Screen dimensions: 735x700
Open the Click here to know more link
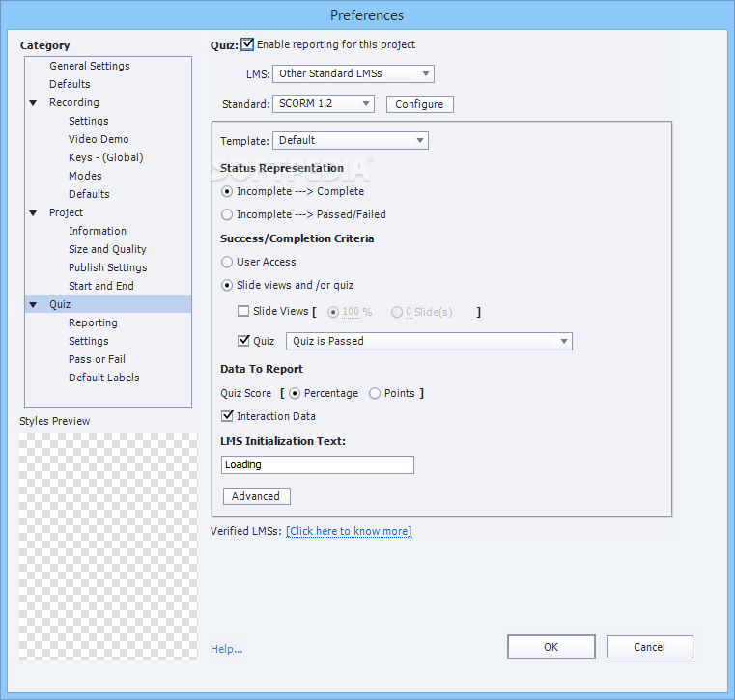point(349,531)
